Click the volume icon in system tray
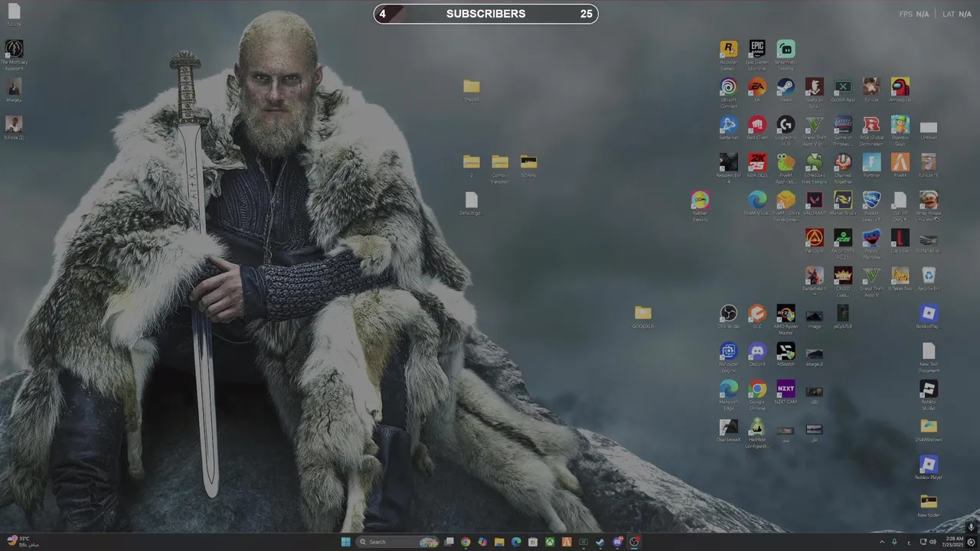The image size is (980, 551). 933,542
